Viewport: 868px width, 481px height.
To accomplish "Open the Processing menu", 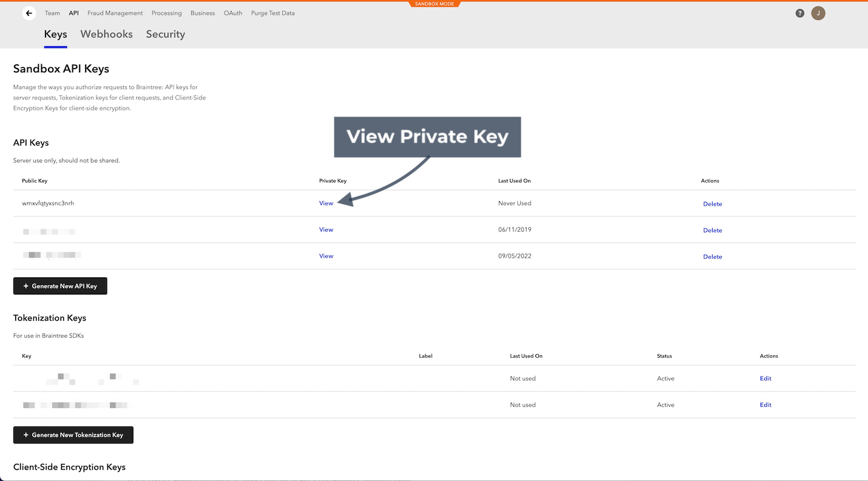I will click(x=166, y=13).
